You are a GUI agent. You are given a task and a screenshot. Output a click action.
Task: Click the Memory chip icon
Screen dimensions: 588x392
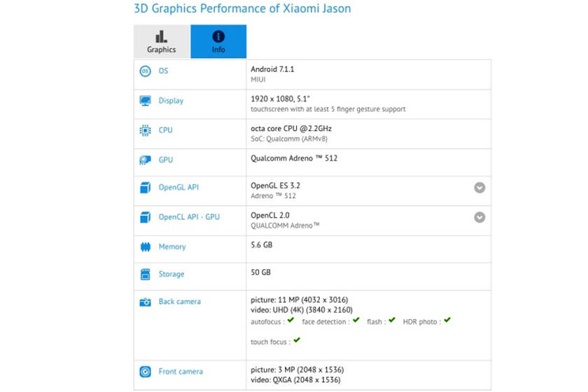tap(145, 247)
